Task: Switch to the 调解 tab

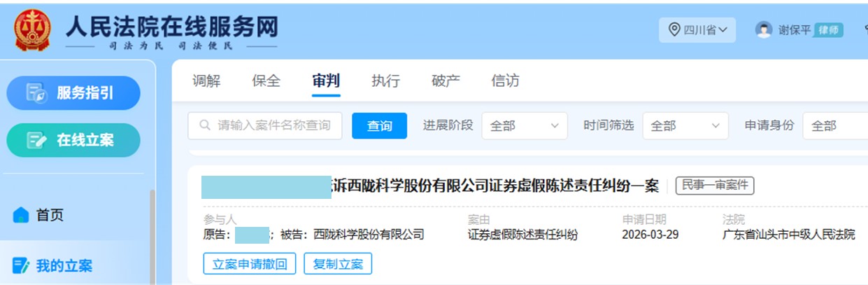Action: (206, 81)
